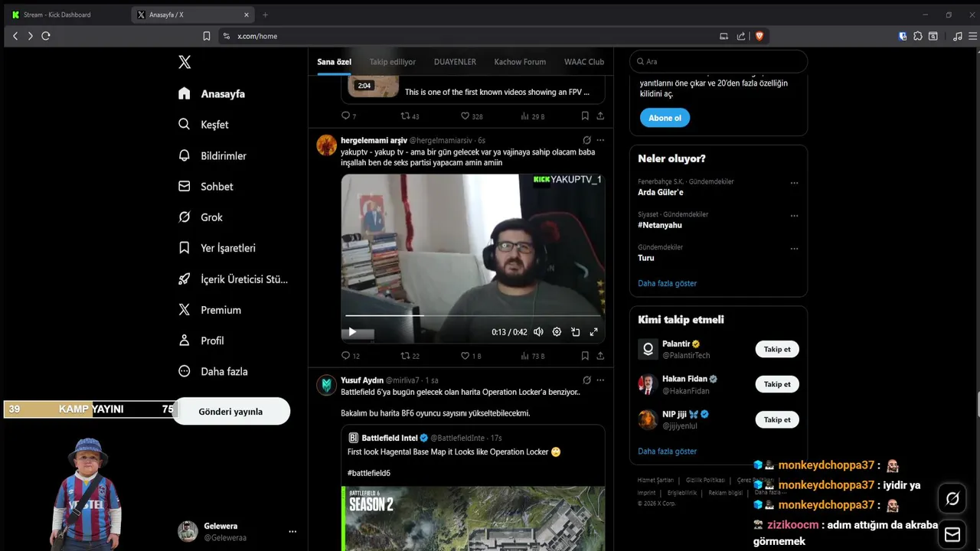The image size is (980, 551).
Task: Click the Ara search field
Action: 718,61
